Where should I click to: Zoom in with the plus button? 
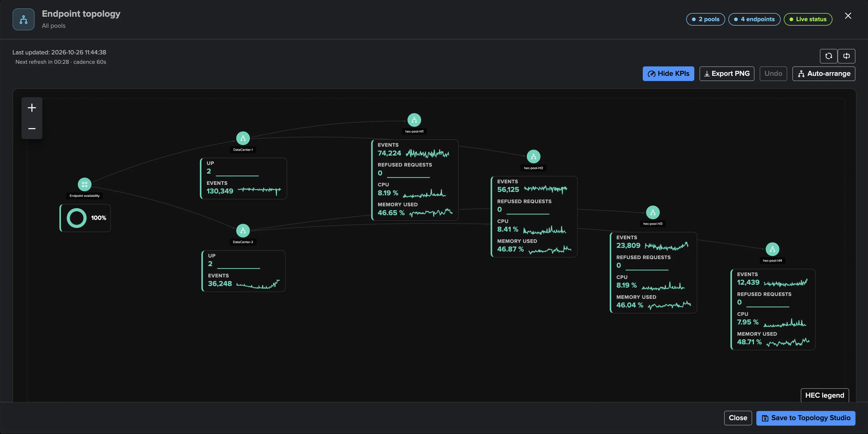click(32, 108)
